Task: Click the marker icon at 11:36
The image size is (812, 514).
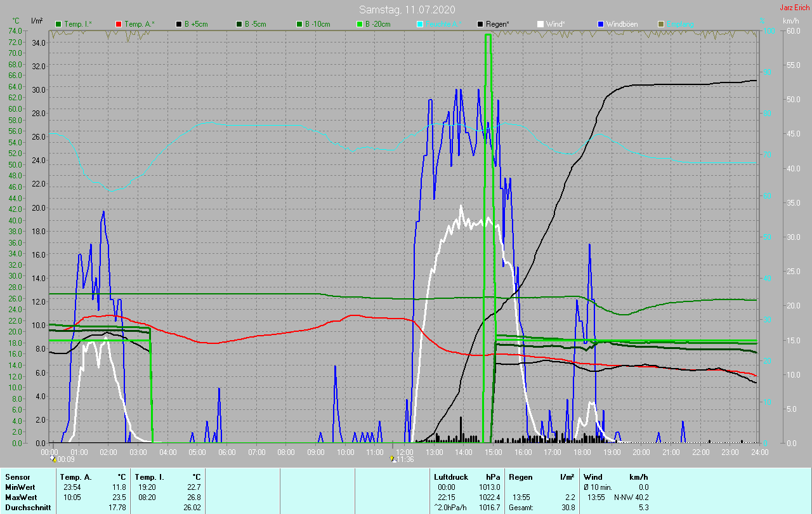Action: [x=393, y=459]
